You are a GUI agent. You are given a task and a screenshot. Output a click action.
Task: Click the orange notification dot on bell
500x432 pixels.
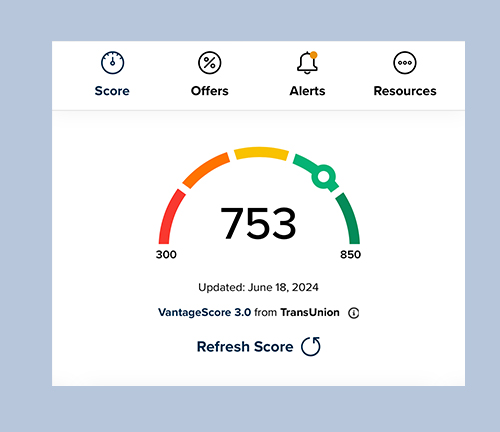coord(314,55)
